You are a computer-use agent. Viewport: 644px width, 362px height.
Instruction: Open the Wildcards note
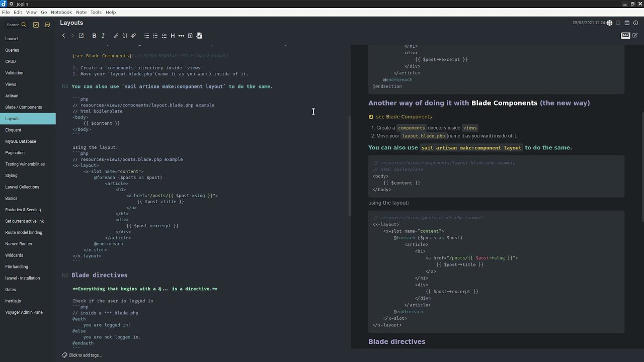28,255
